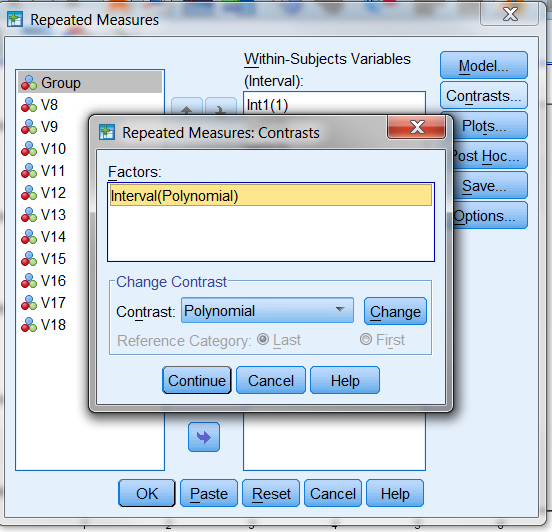Open the Model... options
Viewport: 552px width, 532px height.
(484, 65)
